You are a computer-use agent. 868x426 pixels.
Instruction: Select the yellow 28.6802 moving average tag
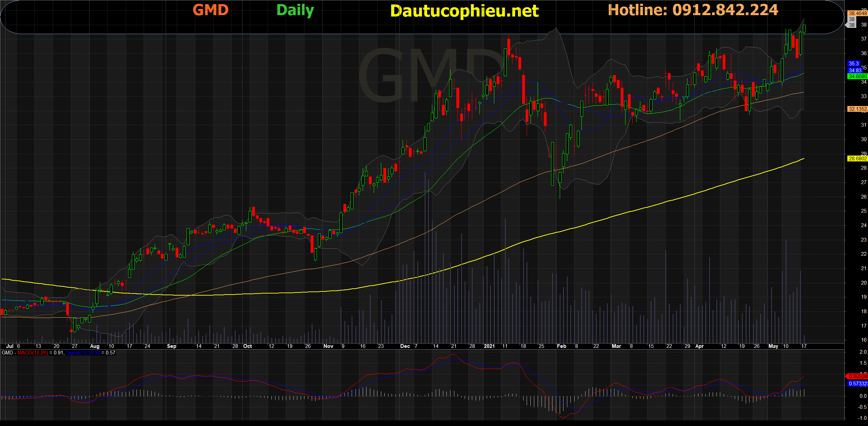(x=857, y=159)
